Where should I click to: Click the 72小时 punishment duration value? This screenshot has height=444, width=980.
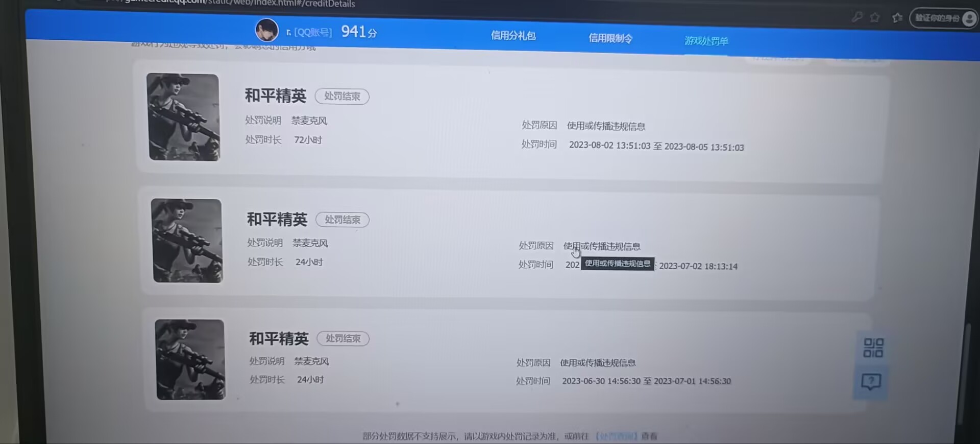coord(308,140)
